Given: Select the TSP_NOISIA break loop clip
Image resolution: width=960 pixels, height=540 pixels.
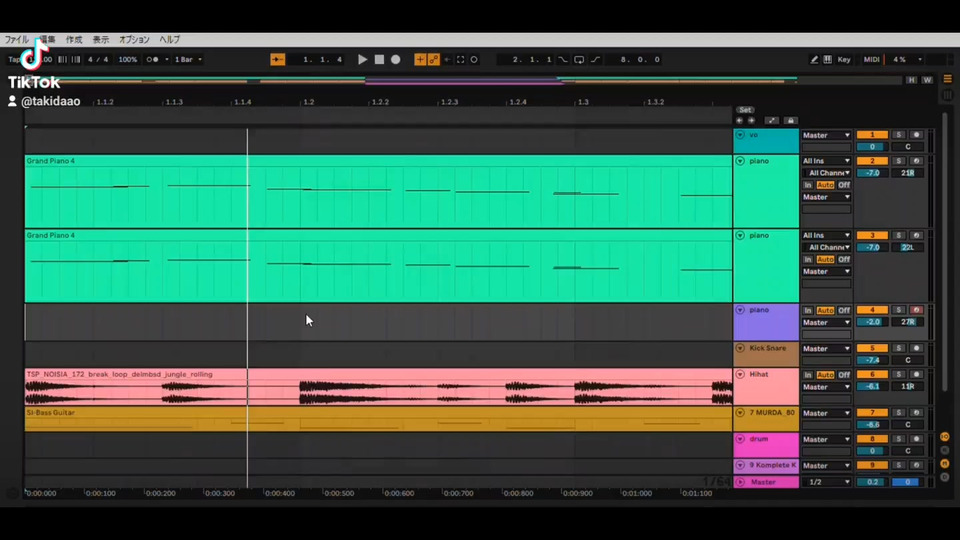Looking at the screenshot, I should [378, 386].
